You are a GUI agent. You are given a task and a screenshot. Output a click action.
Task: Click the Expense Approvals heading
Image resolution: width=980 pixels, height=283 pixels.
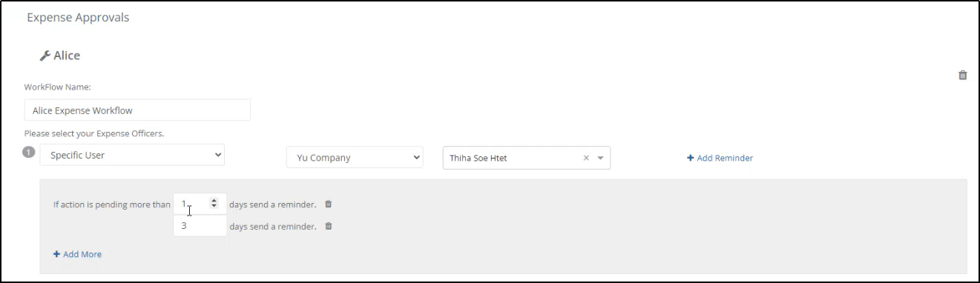(78, 18)
